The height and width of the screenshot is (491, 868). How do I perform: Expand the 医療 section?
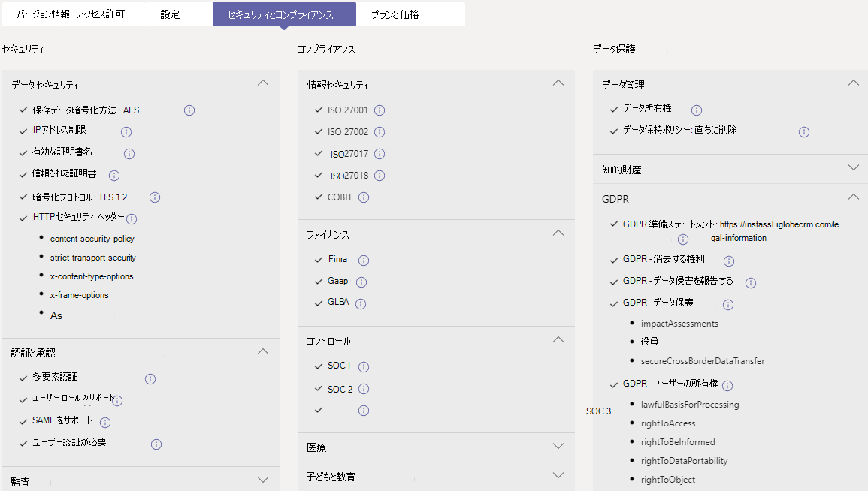coord(558,446)
